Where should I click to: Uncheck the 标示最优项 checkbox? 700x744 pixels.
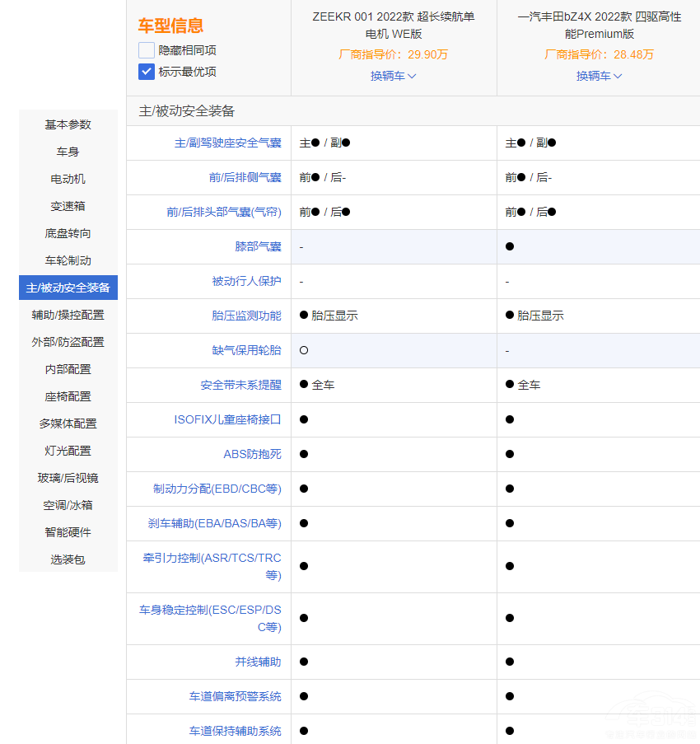point(147,72)
